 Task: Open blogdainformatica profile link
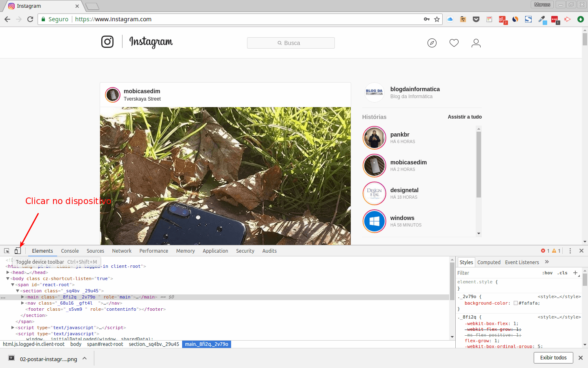click(415, 89)
